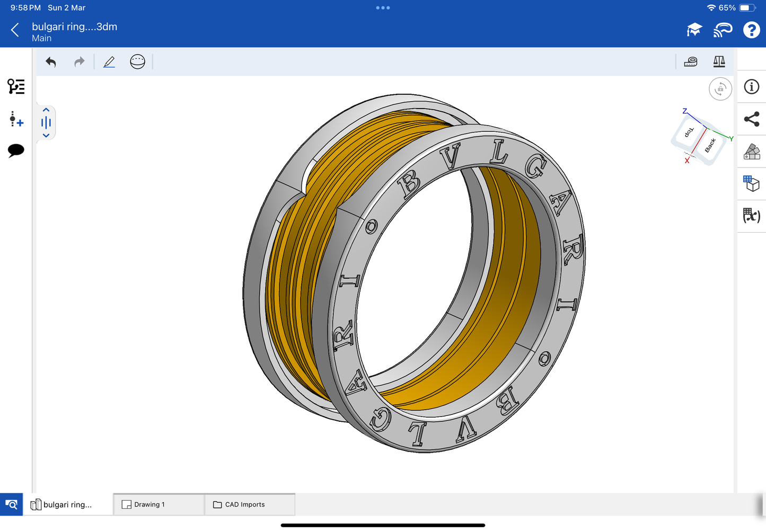Open versions and history panel

(x=16, y=86)
